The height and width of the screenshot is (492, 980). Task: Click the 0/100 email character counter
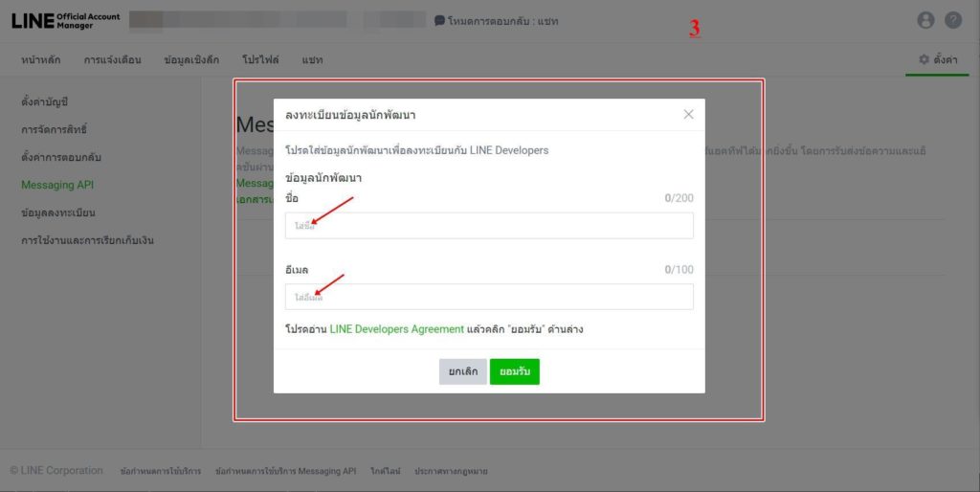(679, 269)
